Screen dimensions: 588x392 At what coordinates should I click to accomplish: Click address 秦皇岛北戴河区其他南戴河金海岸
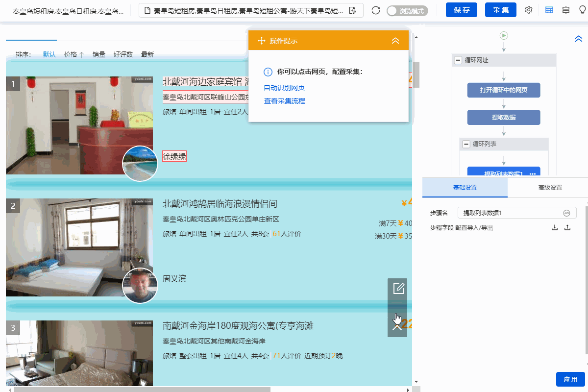tap(214, 341)
